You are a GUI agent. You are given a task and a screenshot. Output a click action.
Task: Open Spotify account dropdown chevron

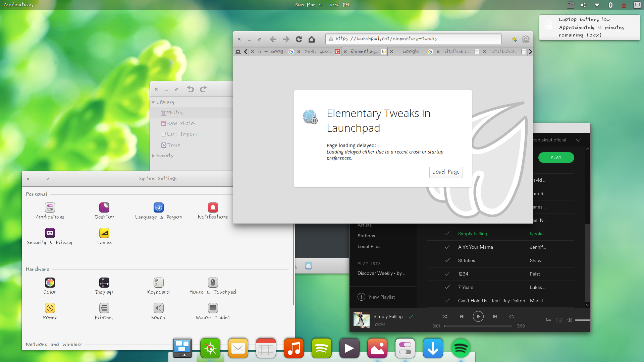coord(578,140)
